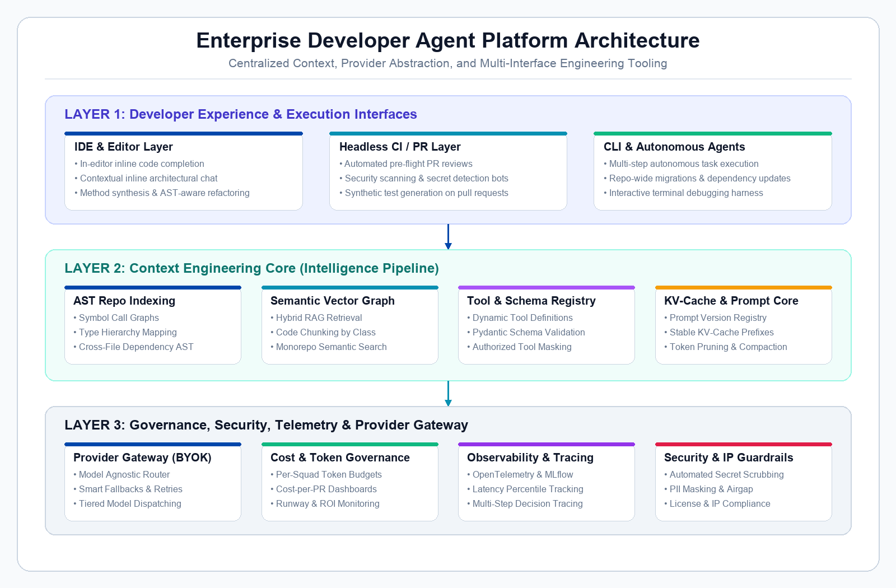896x588 pixels.
Task: Click 'Tiered Model Dispatching' bullet
Action: click(x=128, y=503)
